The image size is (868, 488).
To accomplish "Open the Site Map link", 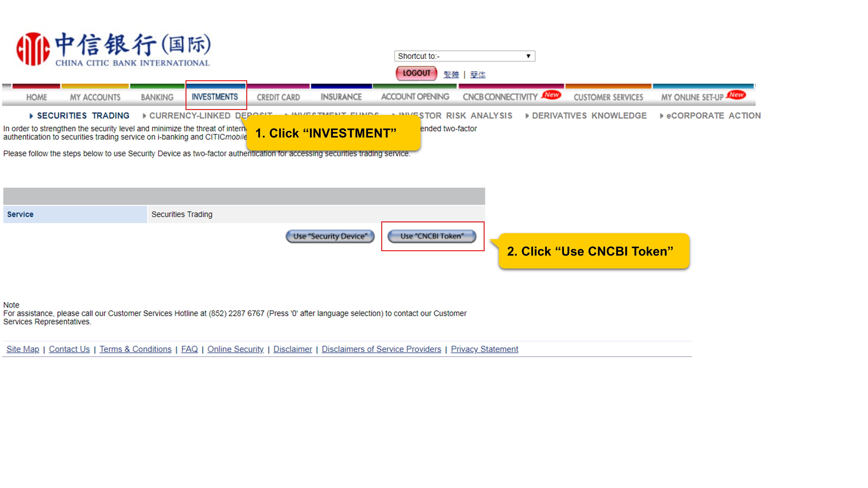I will coord(23,349).
